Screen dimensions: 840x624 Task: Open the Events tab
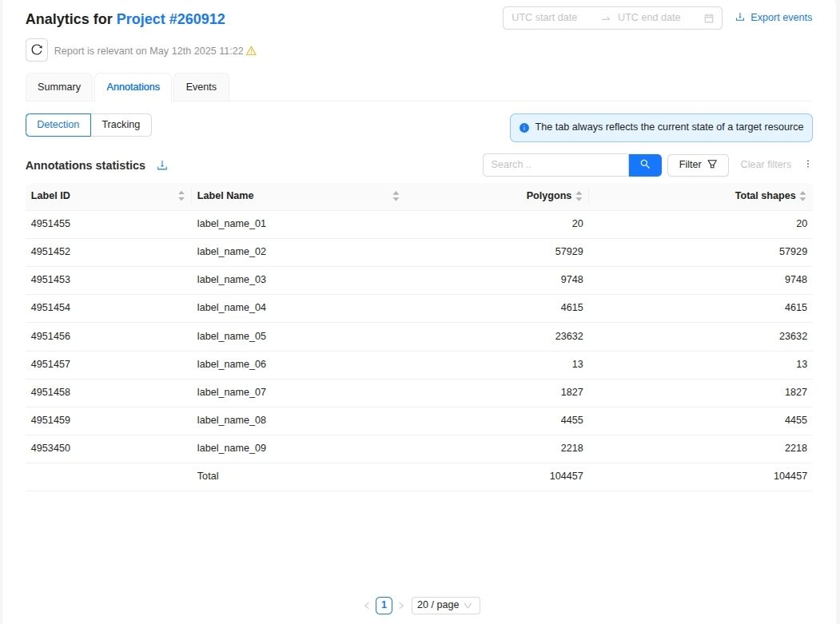201,87
